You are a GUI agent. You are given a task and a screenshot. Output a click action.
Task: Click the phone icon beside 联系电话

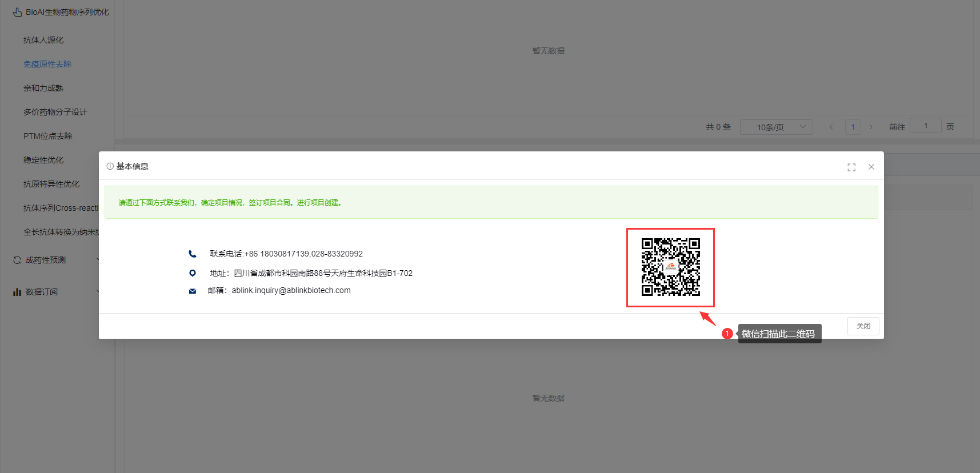coord(193,254)
